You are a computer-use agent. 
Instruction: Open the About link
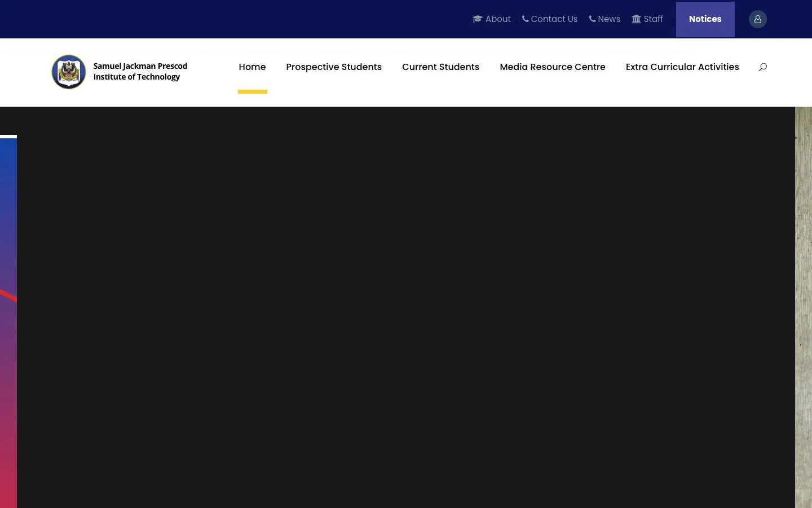pos(498,19)
